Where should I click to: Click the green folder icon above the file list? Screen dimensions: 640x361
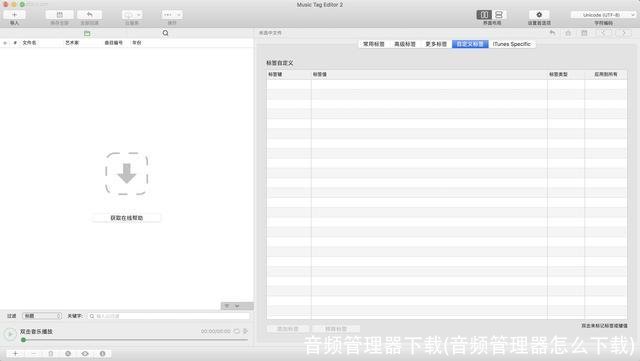click(87, 33)
